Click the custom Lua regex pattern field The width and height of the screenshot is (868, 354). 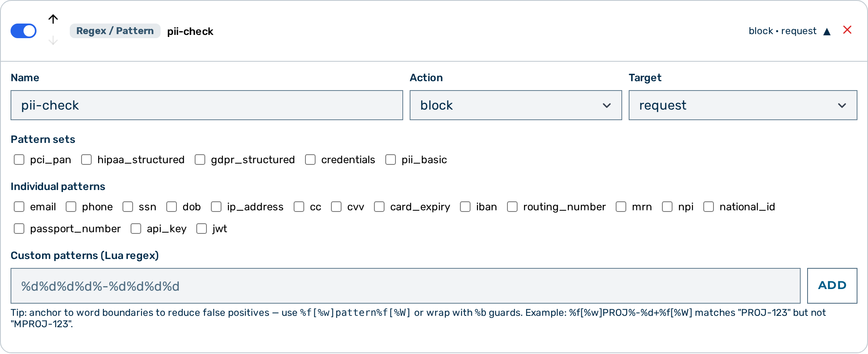tap(406, 286)
